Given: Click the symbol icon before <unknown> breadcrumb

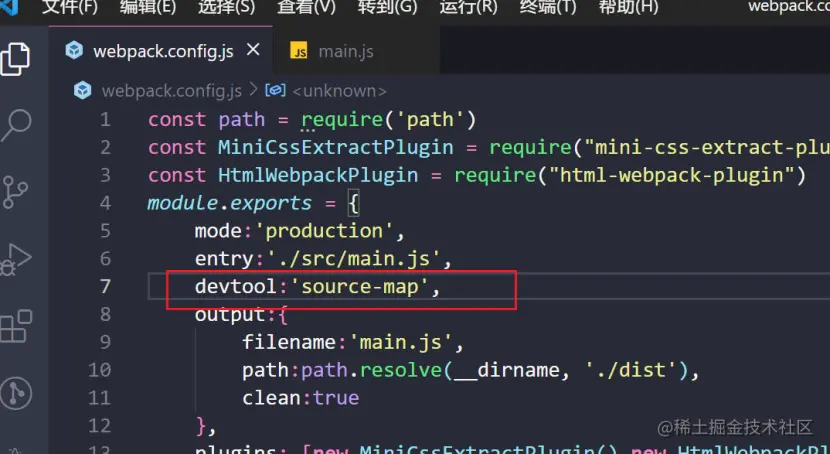Looking at the screenshot, I should click(275, 90).
